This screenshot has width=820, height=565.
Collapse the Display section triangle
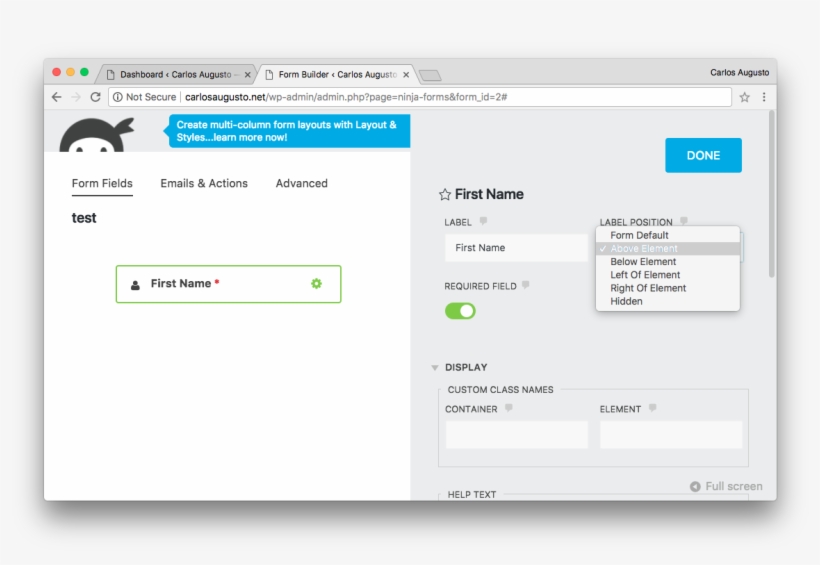pos(435,368)
